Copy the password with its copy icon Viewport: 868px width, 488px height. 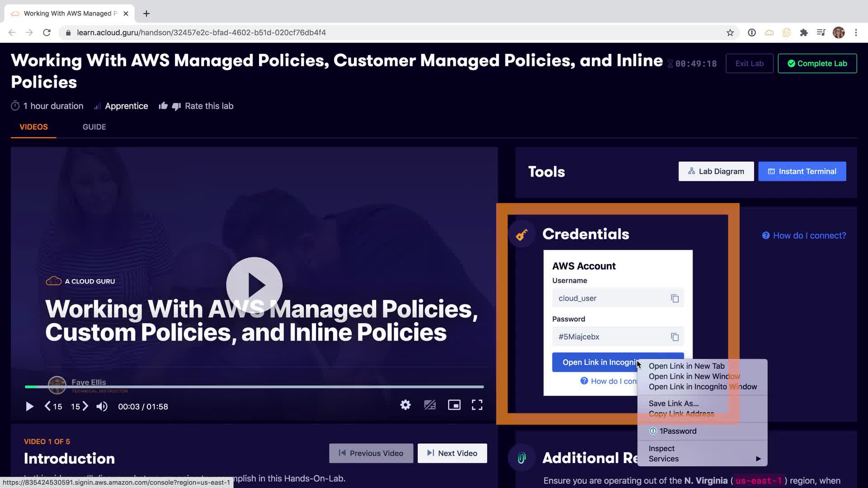point(675,337)
